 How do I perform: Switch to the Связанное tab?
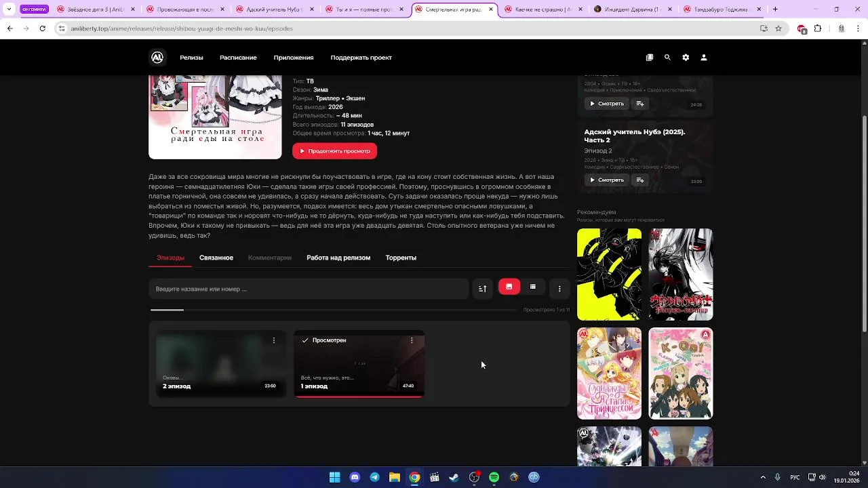coord(216,258)
